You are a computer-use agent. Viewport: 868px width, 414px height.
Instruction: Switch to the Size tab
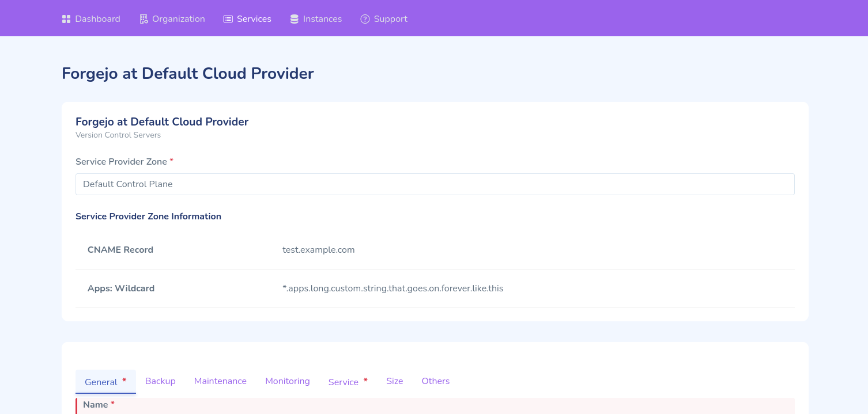394,381
